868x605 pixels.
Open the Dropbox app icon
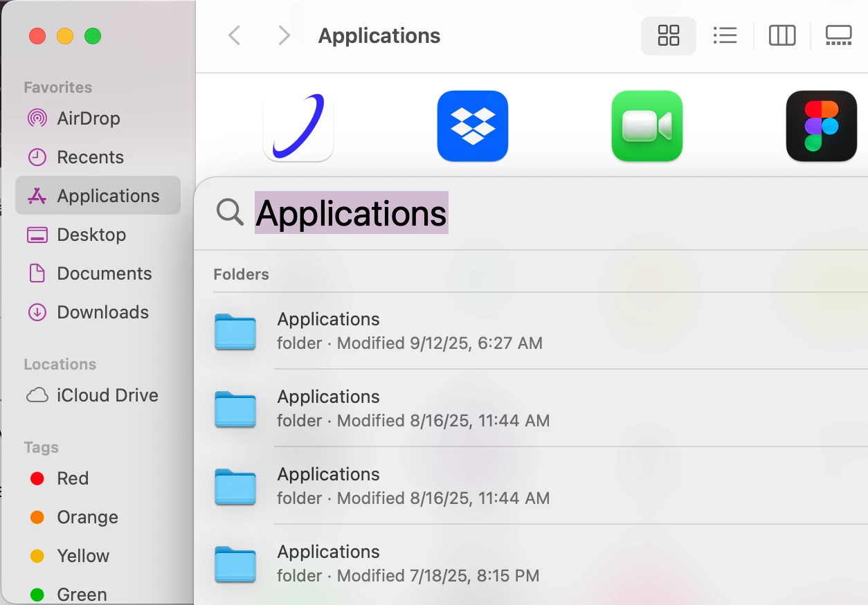[x=473, y=126]
